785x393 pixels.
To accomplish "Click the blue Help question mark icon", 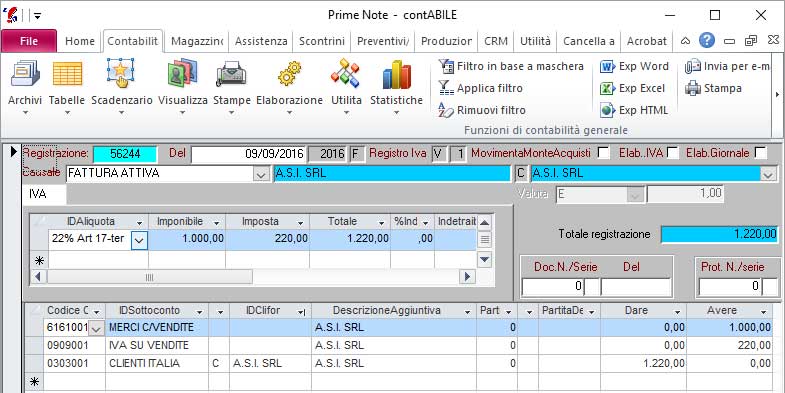I will pos(706,41).
